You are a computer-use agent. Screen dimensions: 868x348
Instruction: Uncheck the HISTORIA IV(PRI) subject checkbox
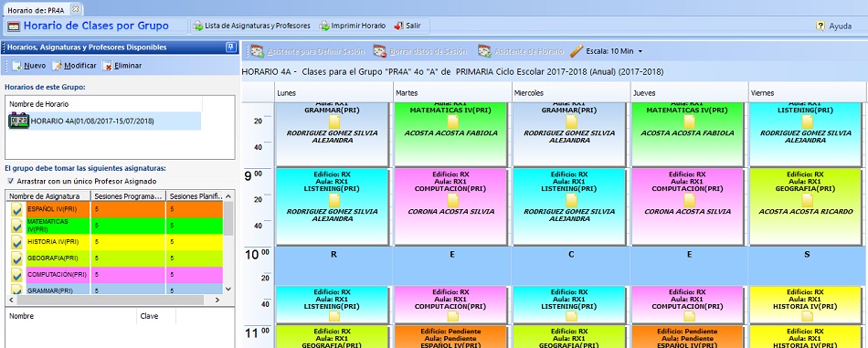coord(17,242)
